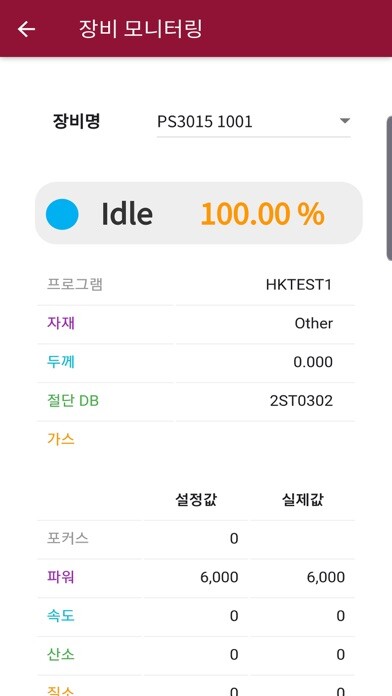Image resolution: width=392 pixels, height=696 pixels.
Task: Click the 절단 DB value 2ST0302
Action: click(301, 401)
